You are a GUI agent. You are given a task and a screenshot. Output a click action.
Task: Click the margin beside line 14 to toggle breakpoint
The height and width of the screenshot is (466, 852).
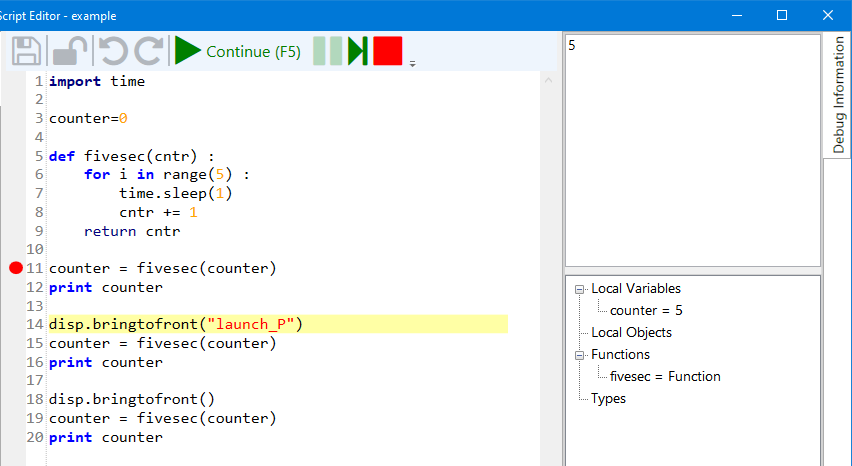(x=15, y=324)
